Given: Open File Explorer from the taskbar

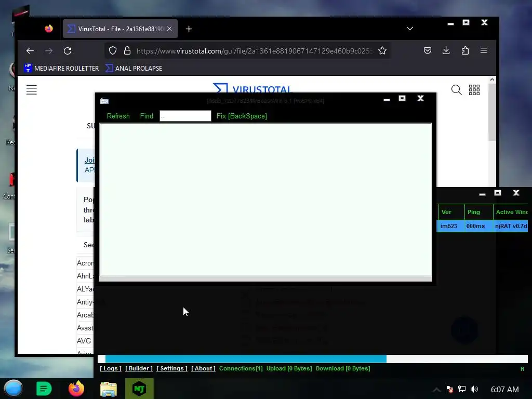Looking at the screenshot, I should (109, 389).
